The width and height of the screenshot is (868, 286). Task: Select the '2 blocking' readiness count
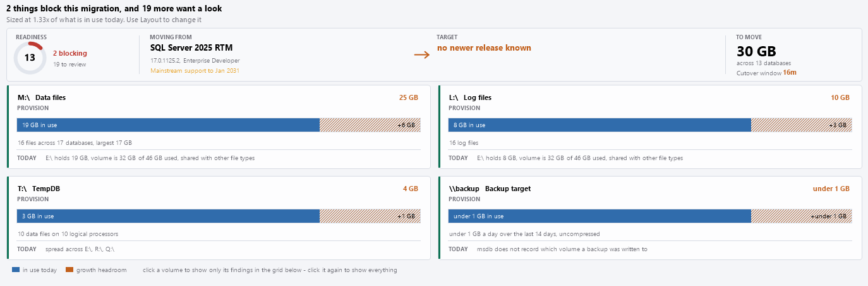pos(70,53)
